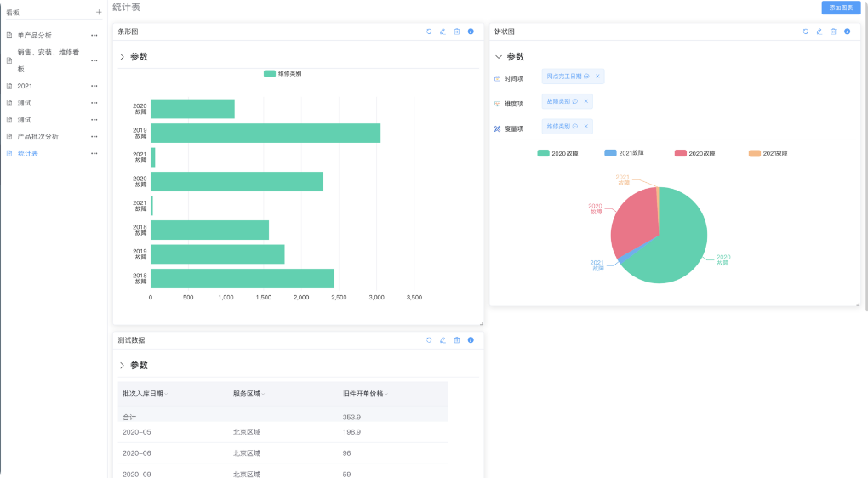Viewport: 868px width, 478px height.
Task: Show info for the 条形图 chart
Action: tap(471, 31)
